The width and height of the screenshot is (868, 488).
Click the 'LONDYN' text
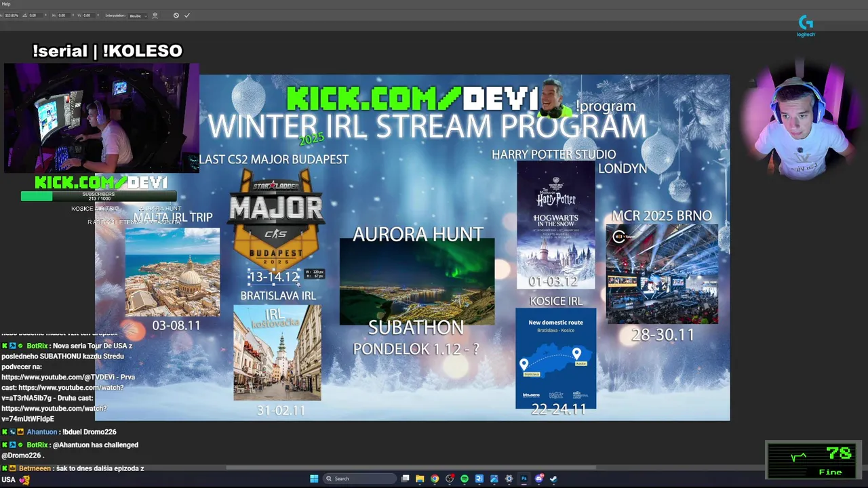(623, 168)
